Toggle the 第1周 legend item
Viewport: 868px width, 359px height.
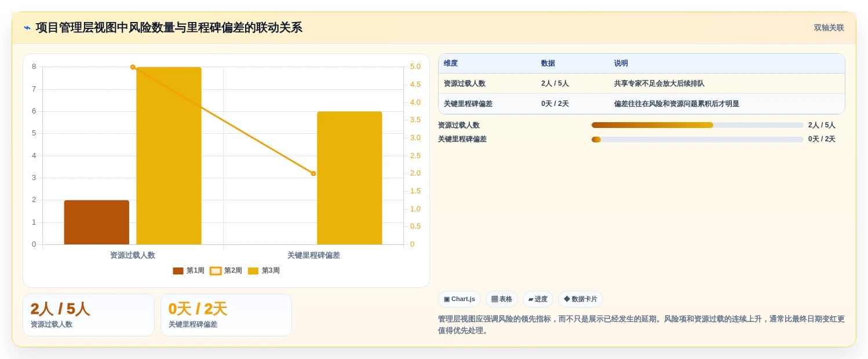click(188, 270)
